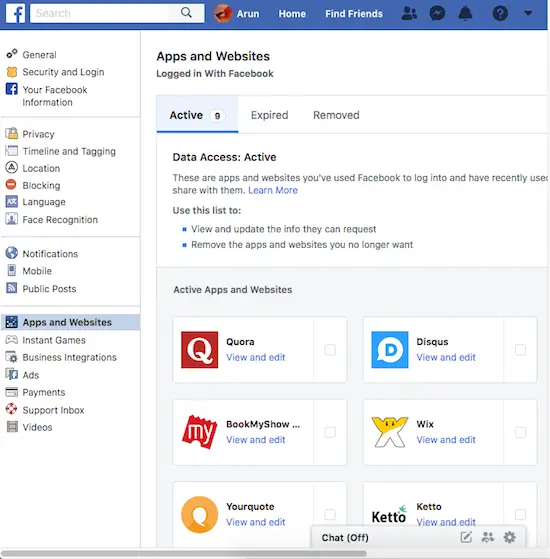Screen dimensions: 550x559
Task: Click the Privacy lock icon
Action: point(12,133)
